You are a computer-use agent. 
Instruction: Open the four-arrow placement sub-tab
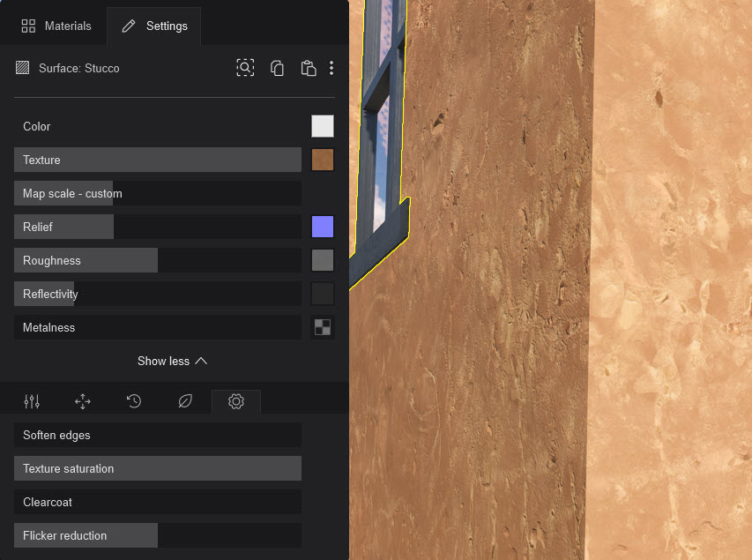pos(83,401)
